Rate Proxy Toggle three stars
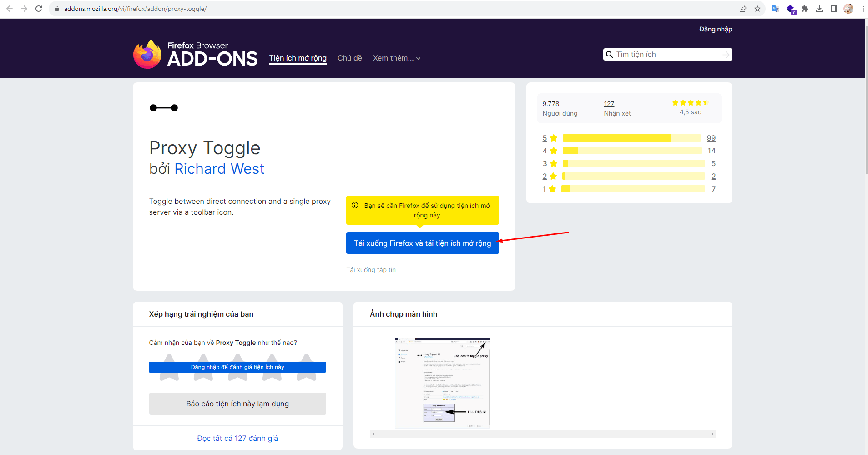 237,367
